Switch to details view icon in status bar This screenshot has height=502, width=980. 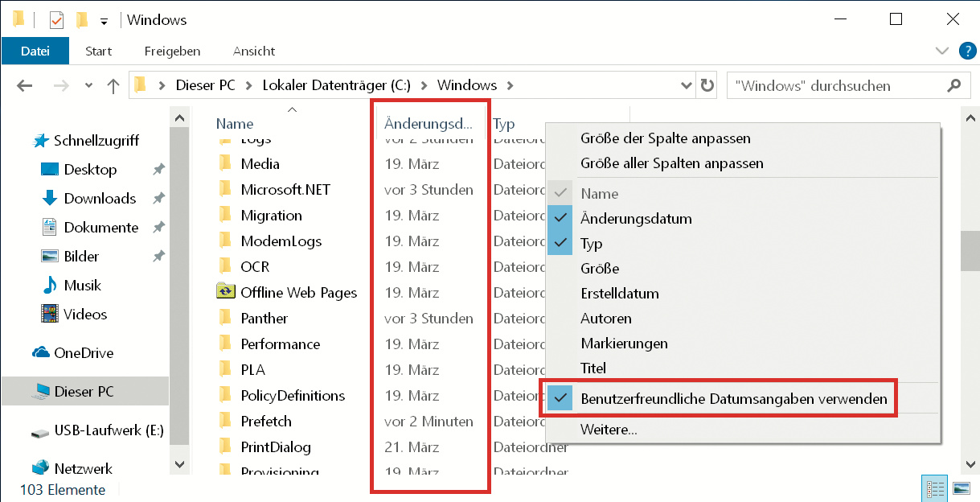pyautogui.click(x=933, y=488)
